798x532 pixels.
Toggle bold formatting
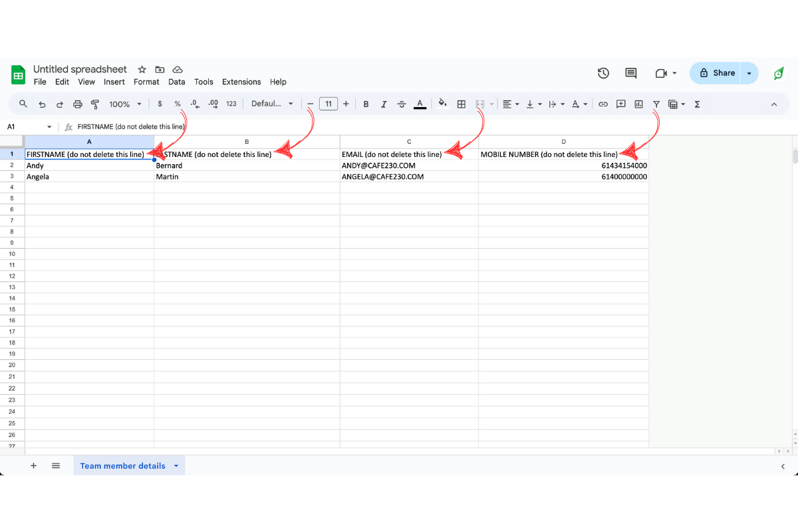click(x=366, y=104)
